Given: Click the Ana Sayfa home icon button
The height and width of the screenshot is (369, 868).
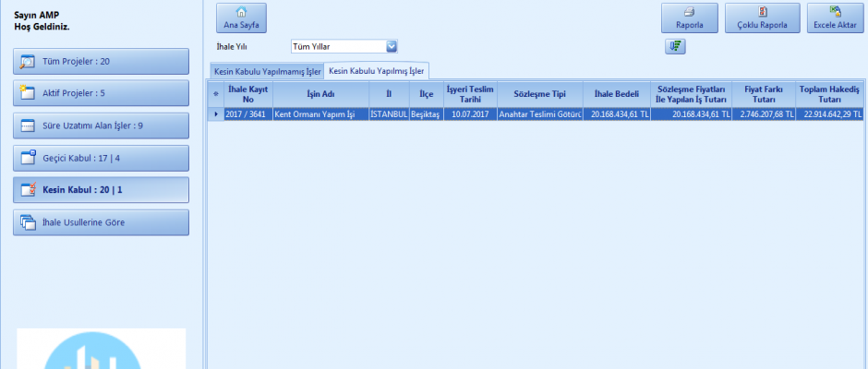Looking at the screenshot, I should point(241,18).
